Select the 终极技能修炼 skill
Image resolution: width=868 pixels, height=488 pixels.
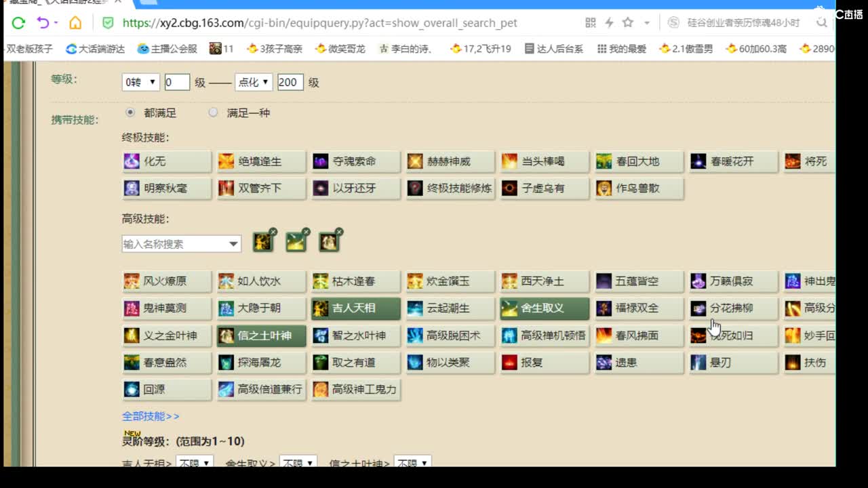[x=450, y=188]
